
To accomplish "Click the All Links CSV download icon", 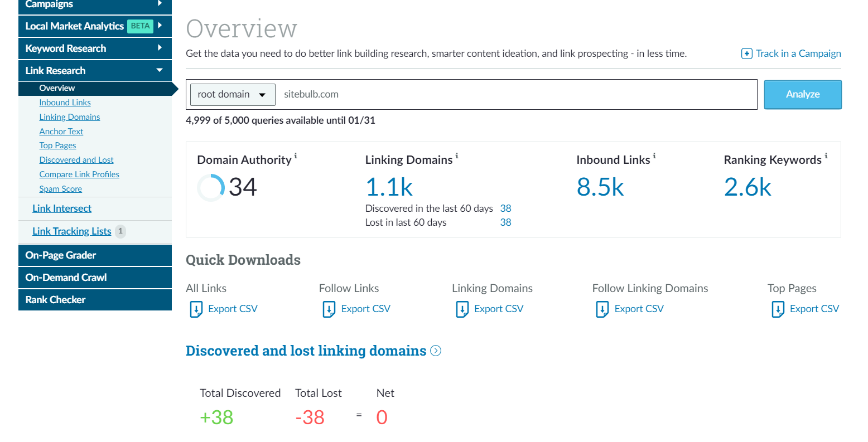I will (196, 309).
